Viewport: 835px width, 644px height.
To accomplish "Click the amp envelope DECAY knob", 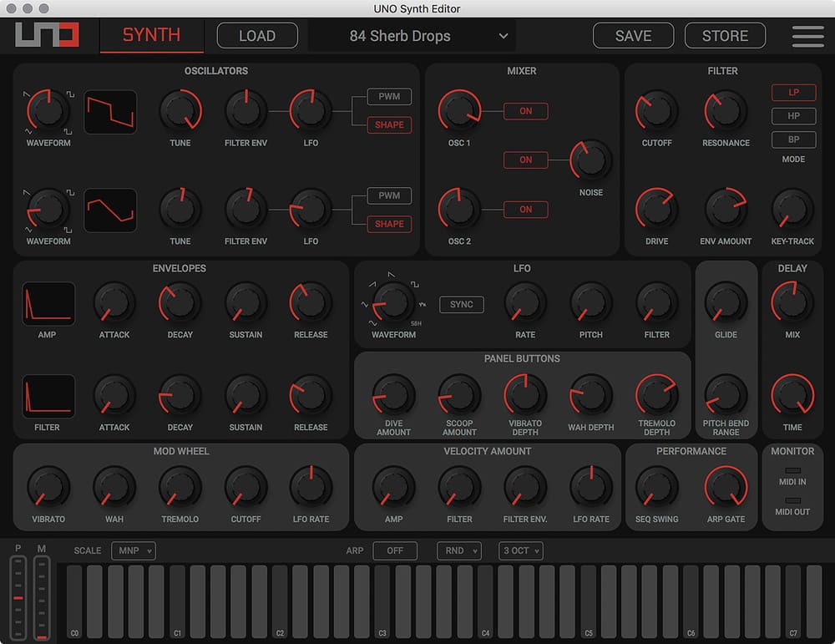I will tap(180, 302).
